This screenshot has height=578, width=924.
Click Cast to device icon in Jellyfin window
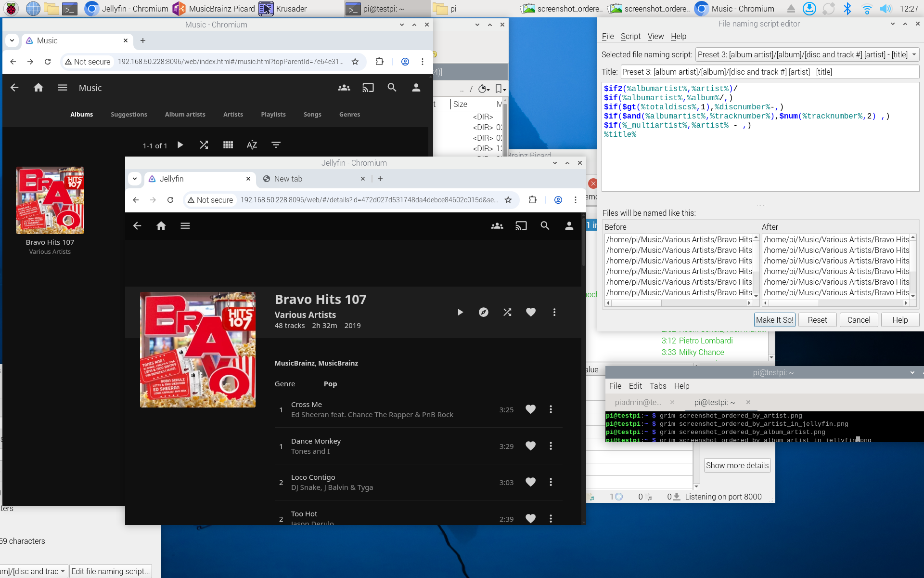pos(521,225)
